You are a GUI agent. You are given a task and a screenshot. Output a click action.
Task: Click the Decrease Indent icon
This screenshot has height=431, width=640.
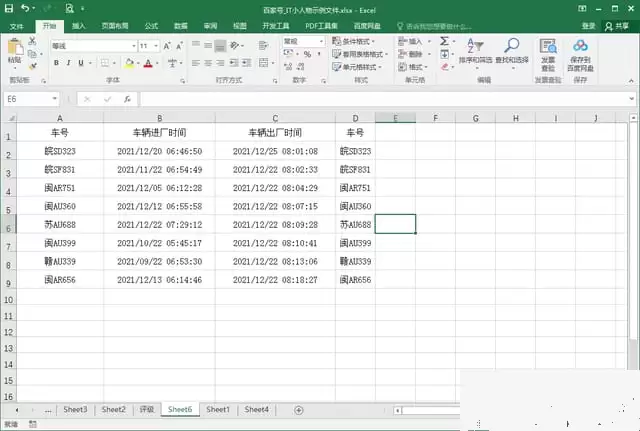tap(234, 63)
